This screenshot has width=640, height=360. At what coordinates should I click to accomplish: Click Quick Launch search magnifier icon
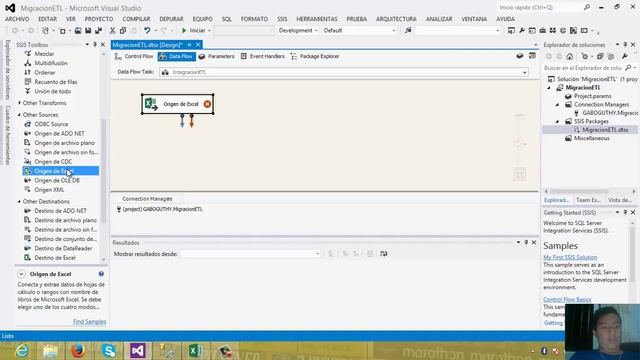pyautogui.click(x=587, y=7)
